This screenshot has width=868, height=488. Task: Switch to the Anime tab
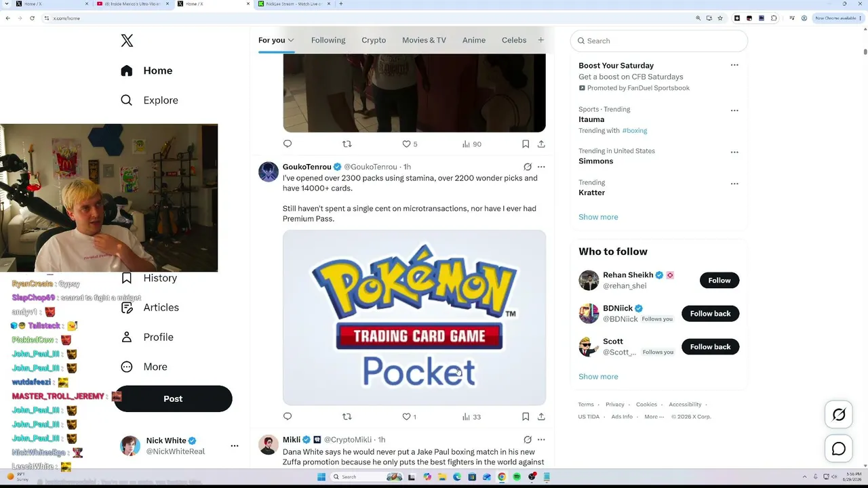[x=474, y=40]
